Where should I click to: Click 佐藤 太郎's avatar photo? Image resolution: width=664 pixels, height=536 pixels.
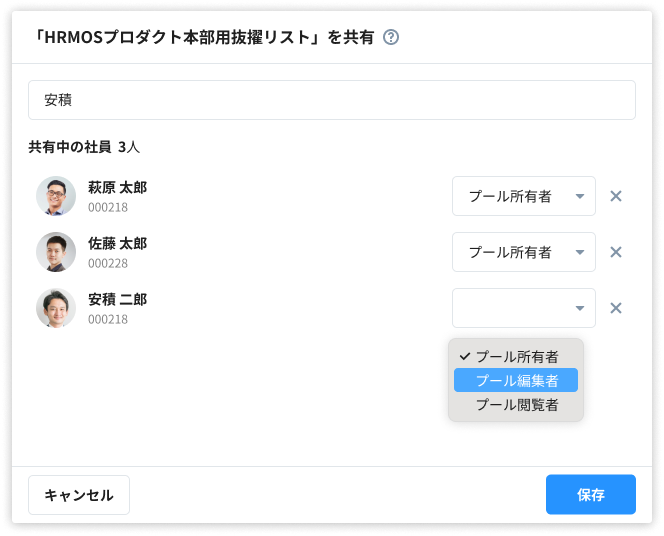[56, 252]
